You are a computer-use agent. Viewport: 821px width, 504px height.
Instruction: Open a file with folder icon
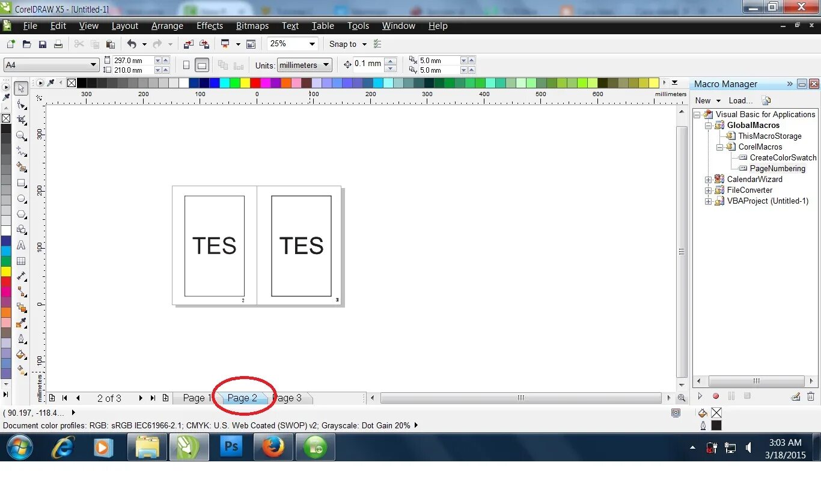[26, 44]
